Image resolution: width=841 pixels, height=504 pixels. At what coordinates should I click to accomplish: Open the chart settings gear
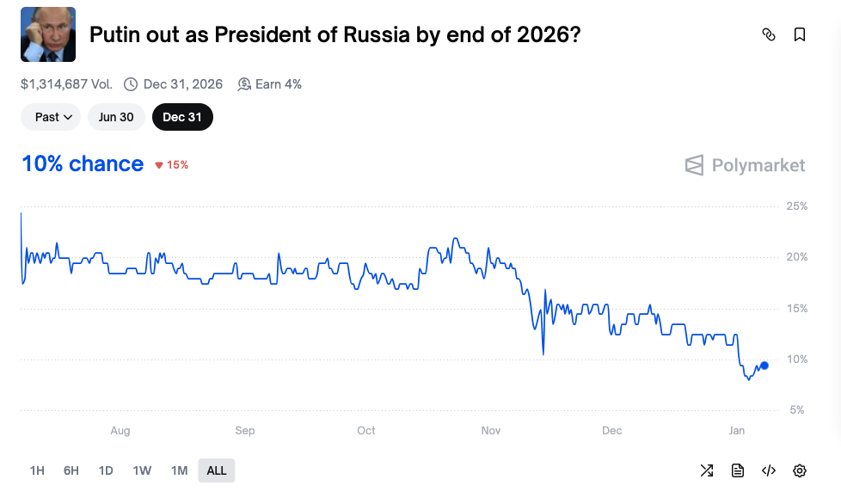pos(799,470)
